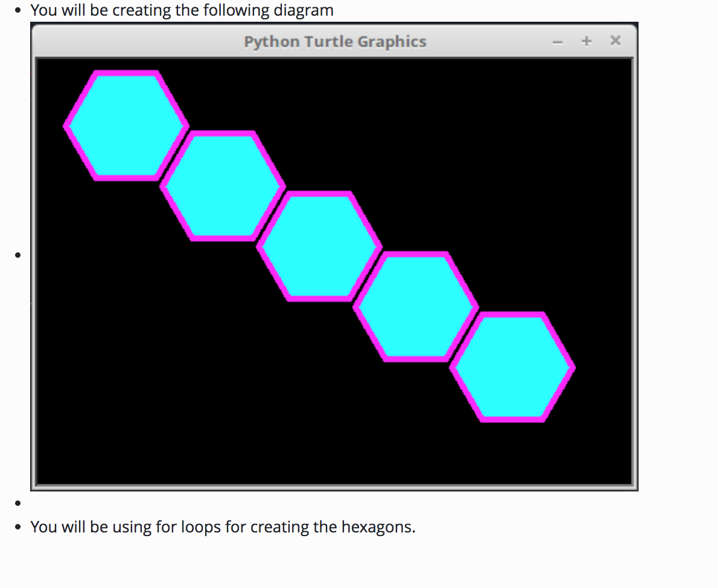The image size is (717, 588).
Task: Click the text 'You will be using for loops'
Action: [x=126, y=527]
